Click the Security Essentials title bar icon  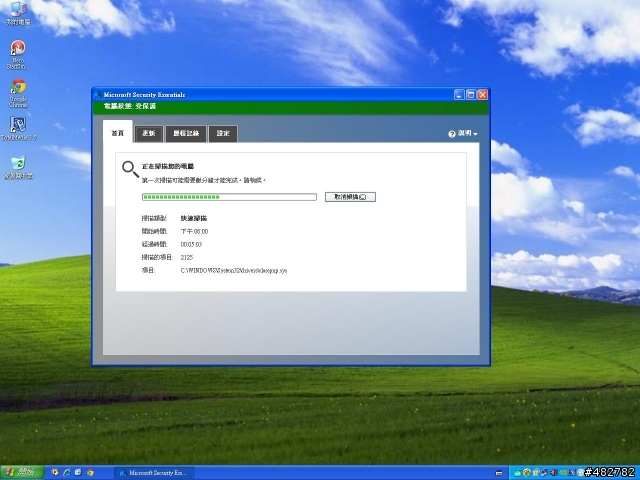pyautogui.click(x=98, y=95)
